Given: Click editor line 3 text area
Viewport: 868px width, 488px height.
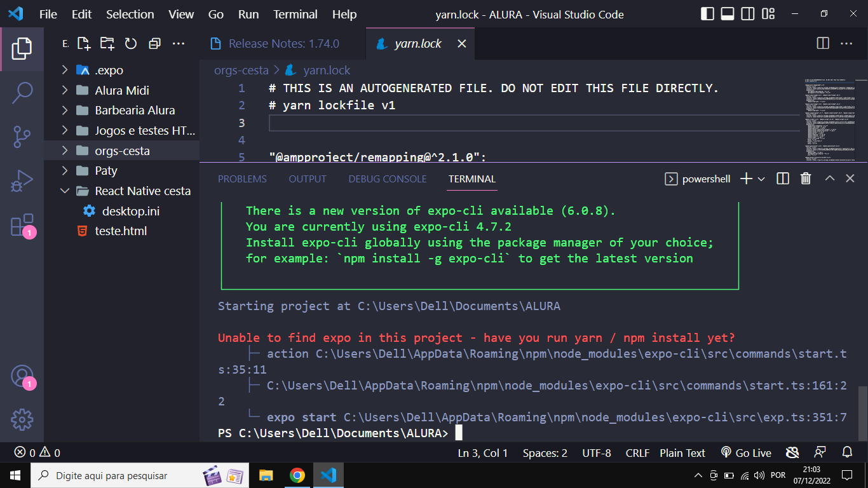Looking at the screenshot, I should (x=534, y=123).
